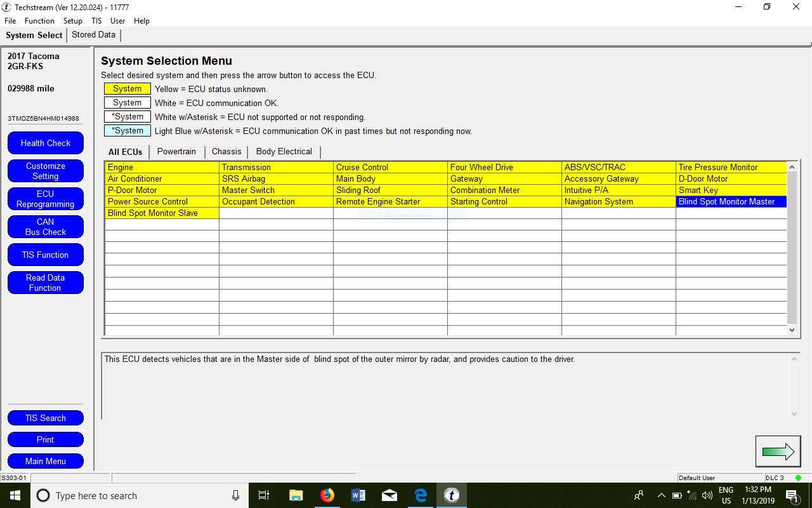Open the network Wi-Fi tray icon
This screenshot has height=508, width=812.
click(x=691, y=495)
